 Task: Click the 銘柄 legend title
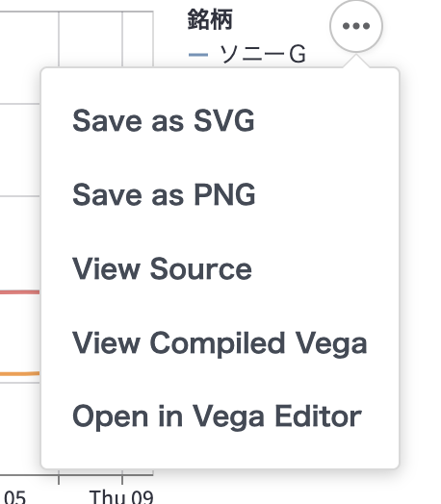[210, 20]
